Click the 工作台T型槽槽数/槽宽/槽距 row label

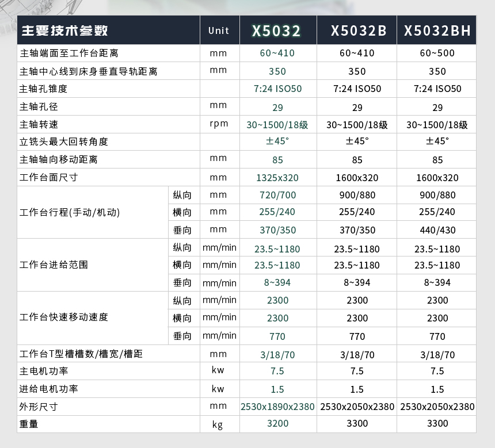(81, 354)
